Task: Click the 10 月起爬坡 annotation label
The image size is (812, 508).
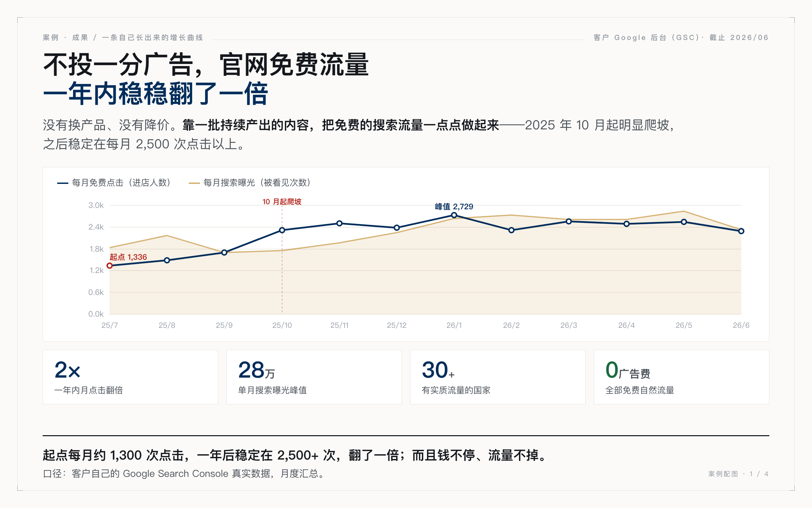Action: coord(282,202)
